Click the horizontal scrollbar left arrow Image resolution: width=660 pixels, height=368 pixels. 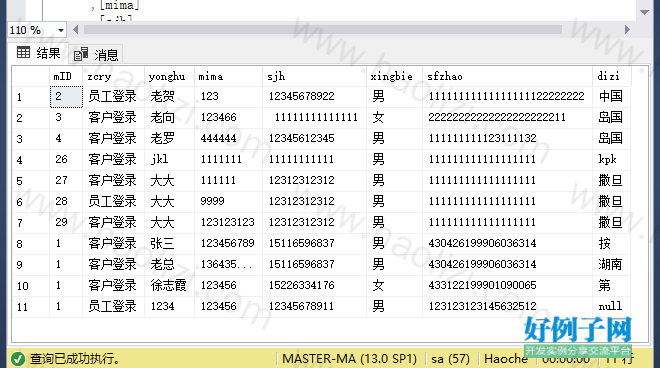[76, 29]
